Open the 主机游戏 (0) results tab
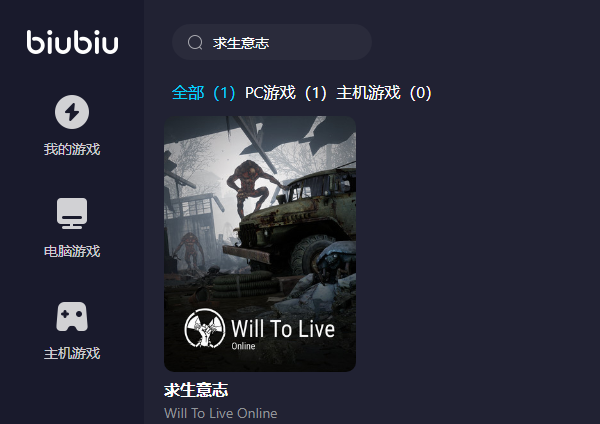This screenshot has height=424, width=600. [x=384, y=93]
